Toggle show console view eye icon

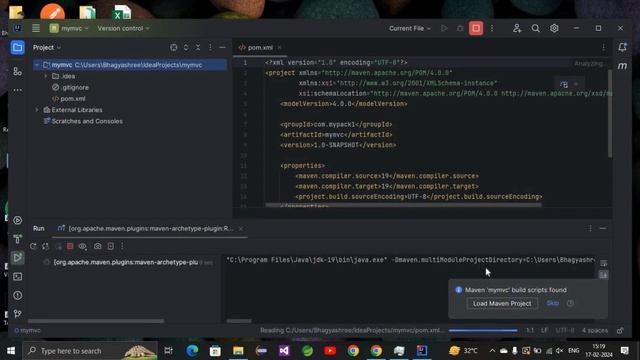(82, 246)
